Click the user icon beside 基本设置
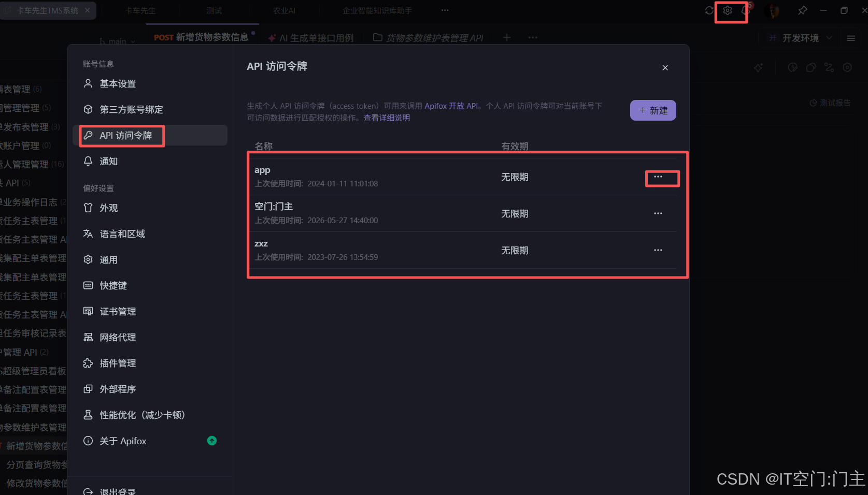 [x=88, y=83]
